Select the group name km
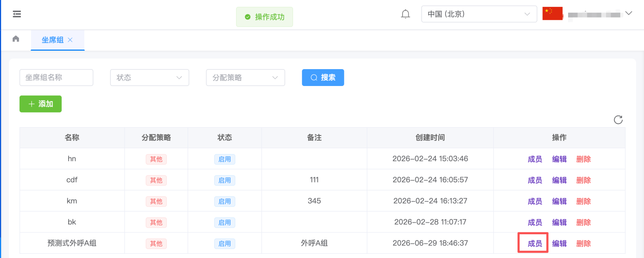 pyautogui.click(x=72, y=201)
